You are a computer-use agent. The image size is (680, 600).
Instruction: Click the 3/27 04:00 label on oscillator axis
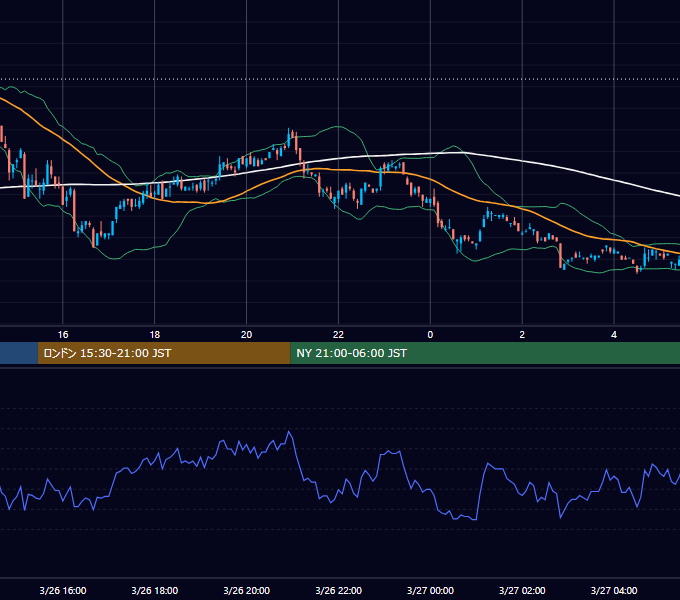click(x=614, y=590)
